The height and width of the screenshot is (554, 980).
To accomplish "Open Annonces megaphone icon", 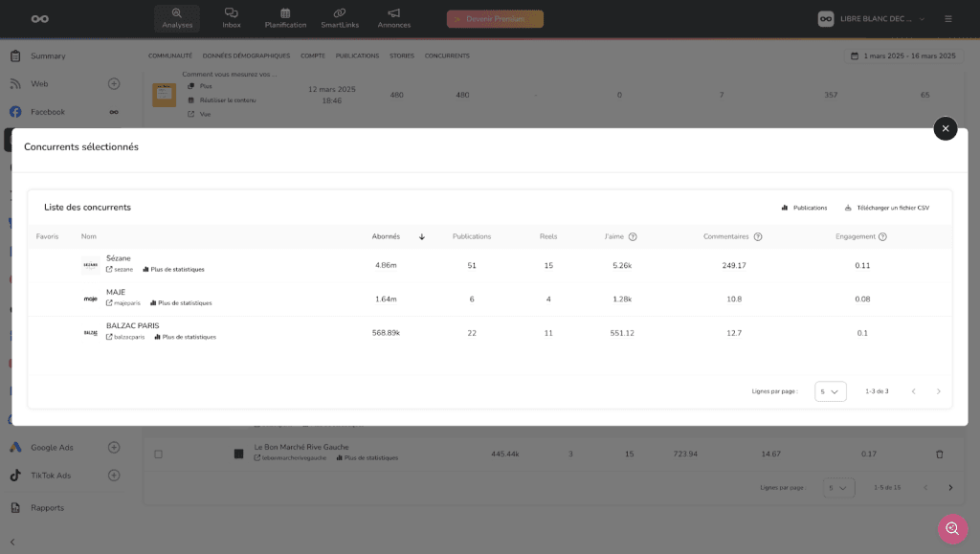I will coord(393,13).
